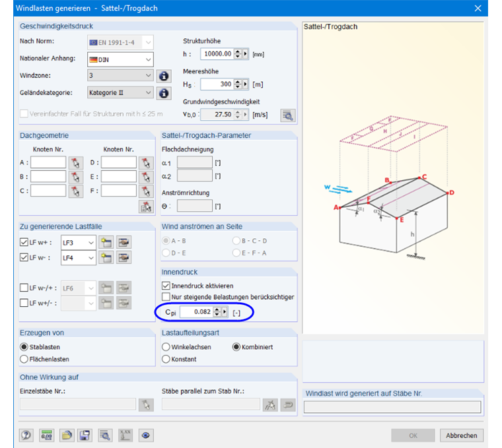
Task: Load saved settings with folder icon
Action: tap(67, 435)
